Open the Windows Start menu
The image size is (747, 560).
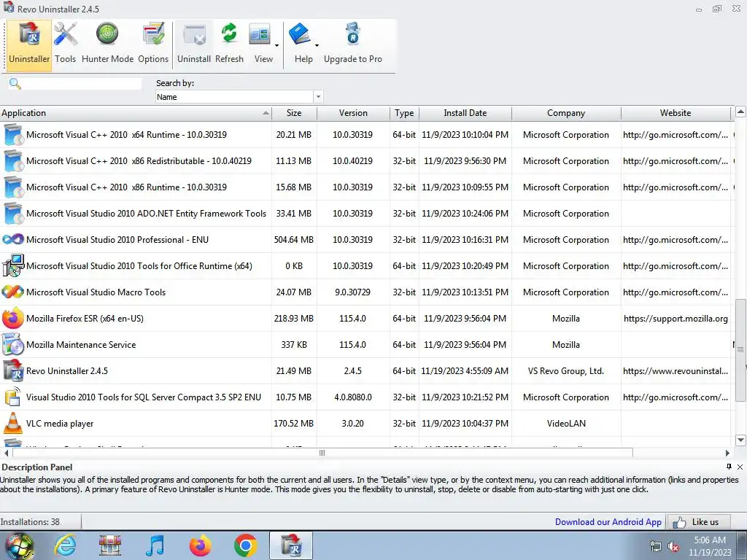19,545
